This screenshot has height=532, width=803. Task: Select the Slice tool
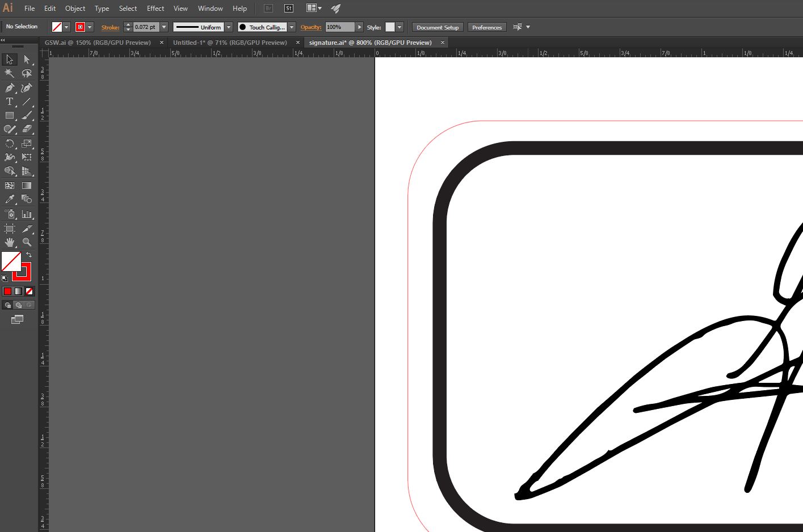pos(27,229)
